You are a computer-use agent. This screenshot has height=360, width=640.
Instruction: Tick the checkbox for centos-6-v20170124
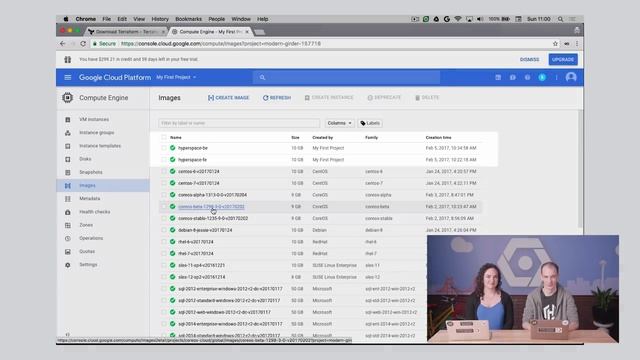[164, 171]
